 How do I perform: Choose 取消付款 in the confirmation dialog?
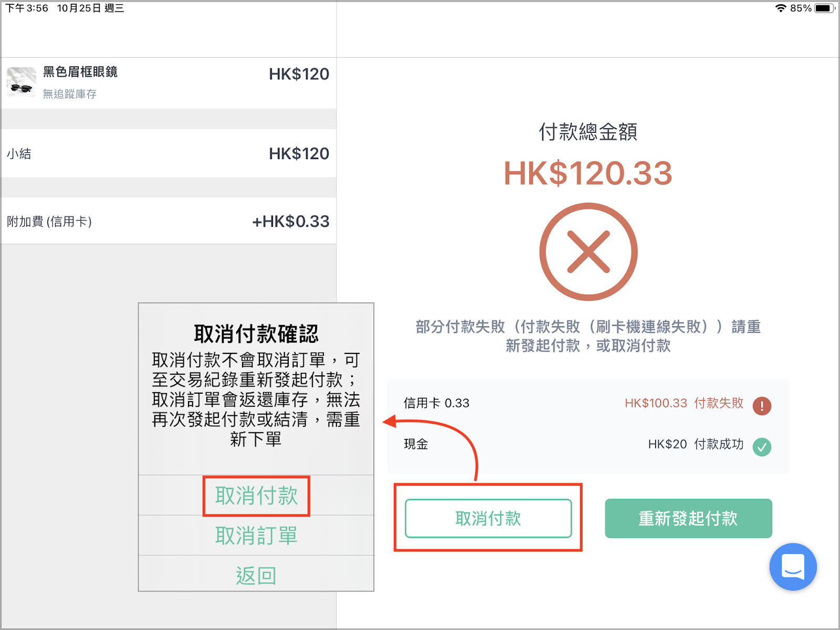(256, 496)
